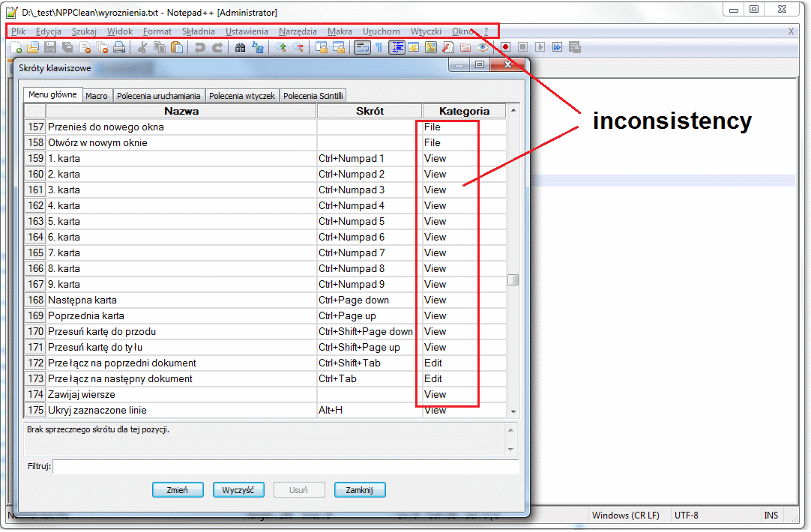
Task: Open a file using the toolbar icon
Action: tap(31, 47)
